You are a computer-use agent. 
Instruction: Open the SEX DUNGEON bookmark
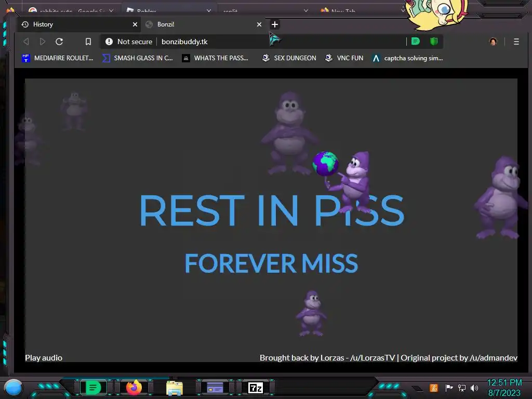tap(289, 58)
